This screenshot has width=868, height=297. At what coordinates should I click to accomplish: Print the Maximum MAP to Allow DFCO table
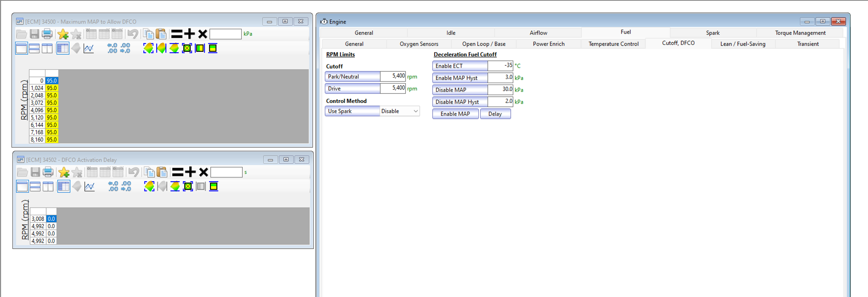pos(47,34)
